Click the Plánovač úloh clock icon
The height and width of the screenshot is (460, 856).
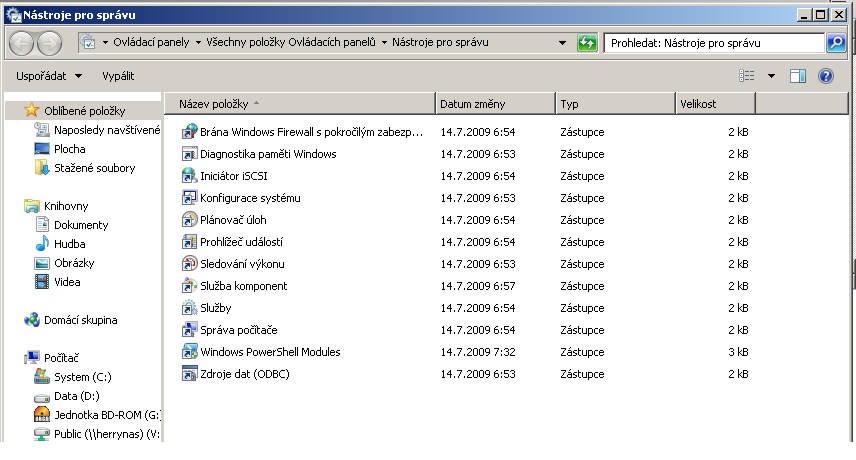click(190, 220)
